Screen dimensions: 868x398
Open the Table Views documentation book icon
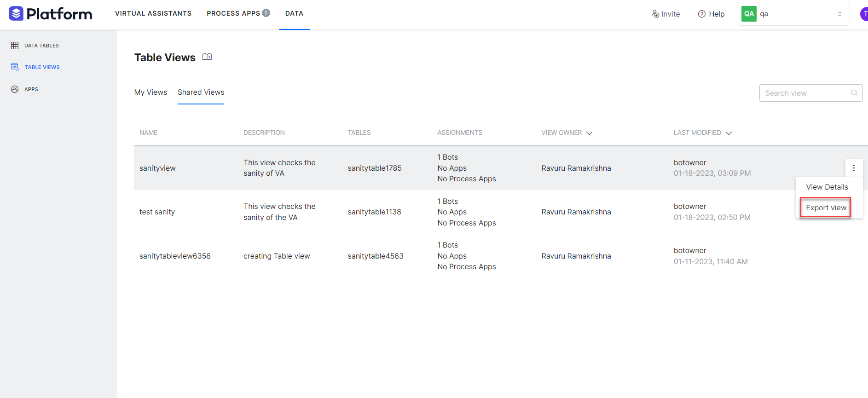[207, 57]
